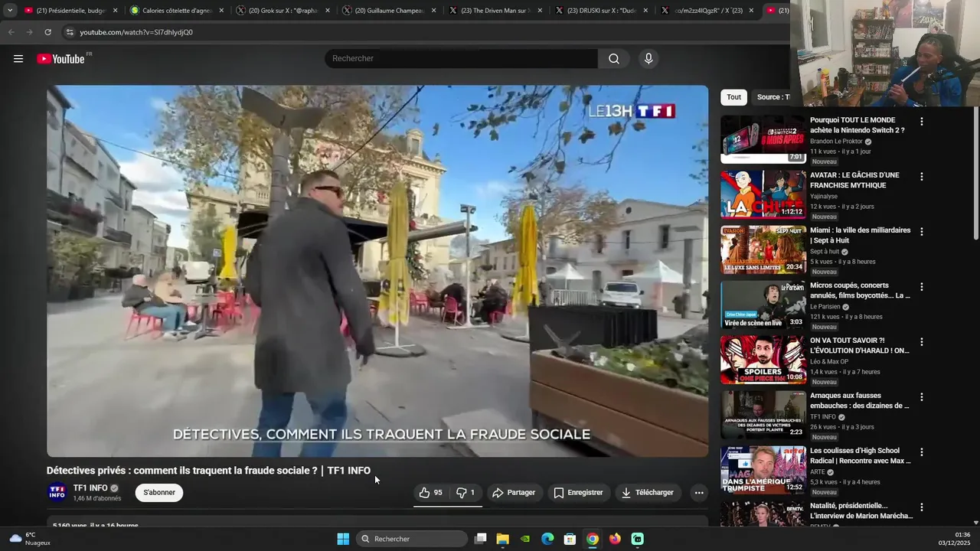Click the video title 'Détectives privés'
Viewport: 980px width, 551px height.
point(208,471)
